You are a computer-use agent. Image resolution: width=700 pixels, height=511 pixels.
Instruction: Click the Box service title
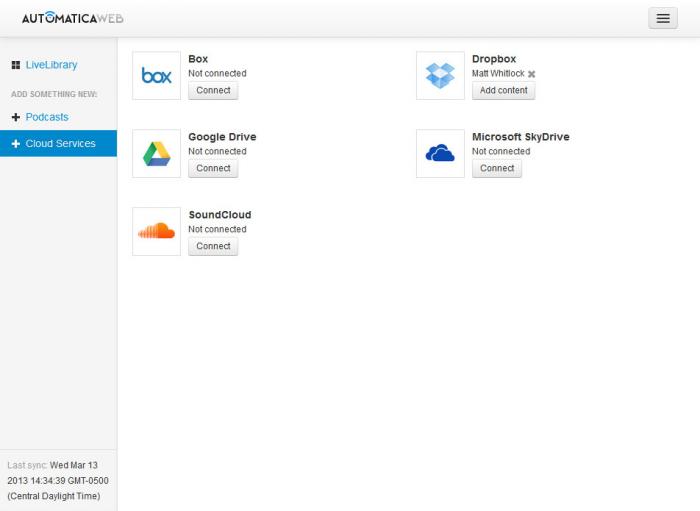(x=198, y=59)
